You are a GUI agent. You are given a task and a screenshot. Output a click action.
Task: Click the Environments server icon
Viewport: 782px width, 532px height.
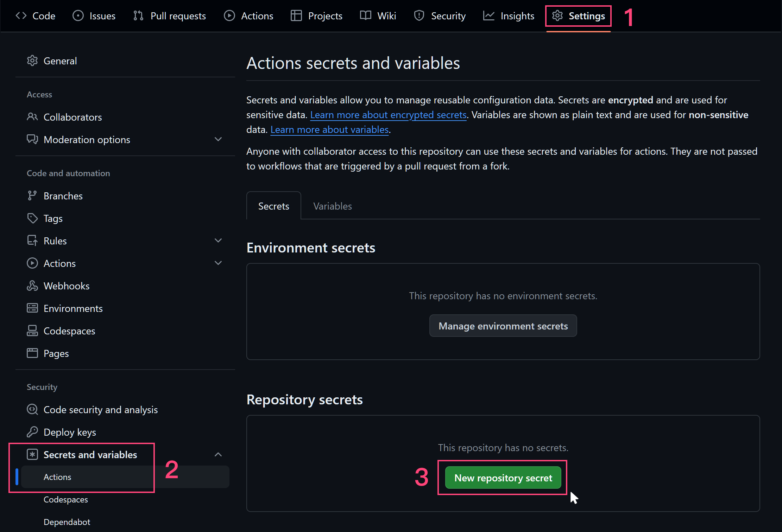click(32, 308)
